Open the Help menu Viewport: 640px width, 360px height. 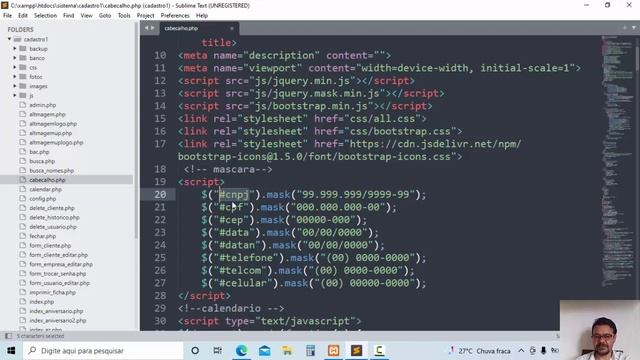[x=202, y=16]
